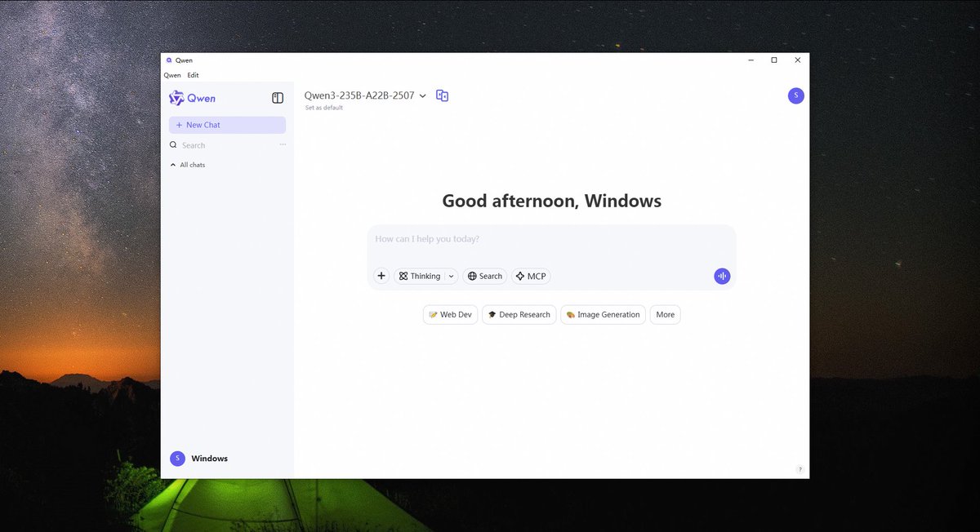Select the Image Generation shortcut
The width and height of the screenshot is (980, 532).
[603, 315]
